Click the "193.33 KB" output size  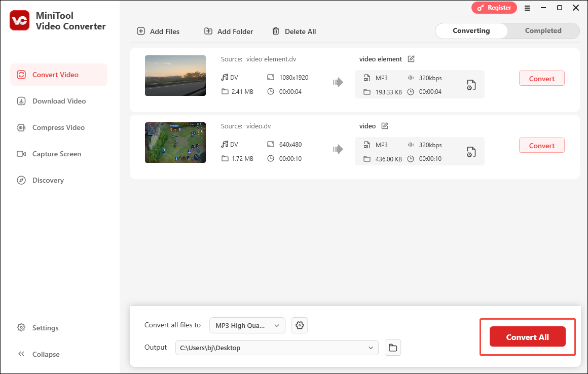[388, 92]
